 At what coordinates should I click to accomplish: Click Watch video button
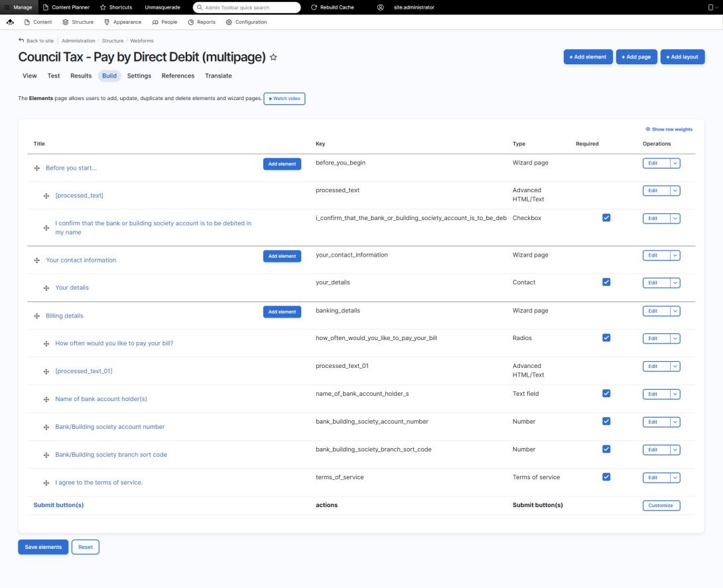285,99
